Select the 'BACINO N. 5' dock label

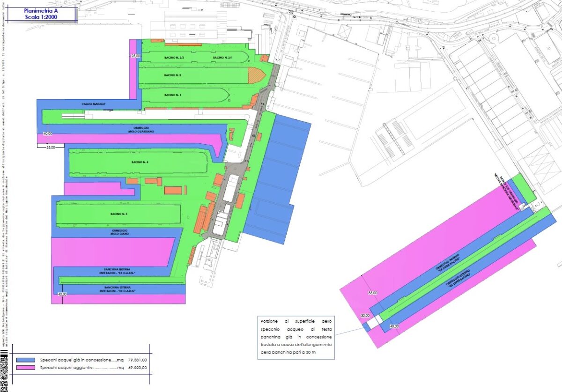119,214
